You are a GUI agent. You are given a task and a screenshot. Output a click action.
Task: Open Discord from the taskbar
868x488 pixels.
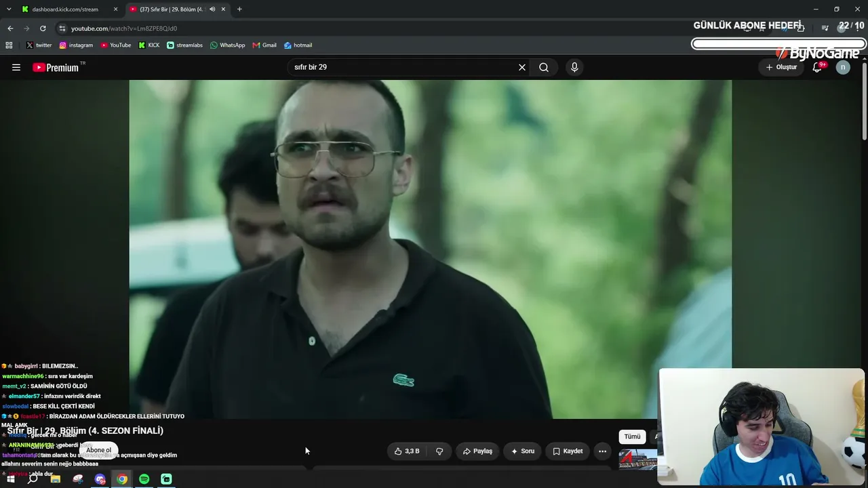pyautogui.click(x=100, y=479)
